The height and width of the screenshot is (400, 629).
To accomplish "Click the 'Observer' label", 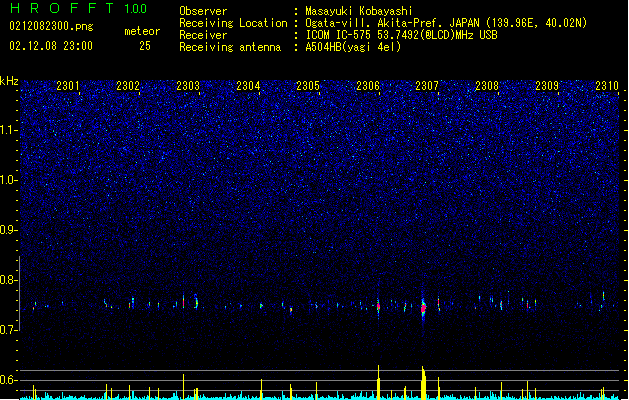I will pyautogui.click(x=203, y=11).
